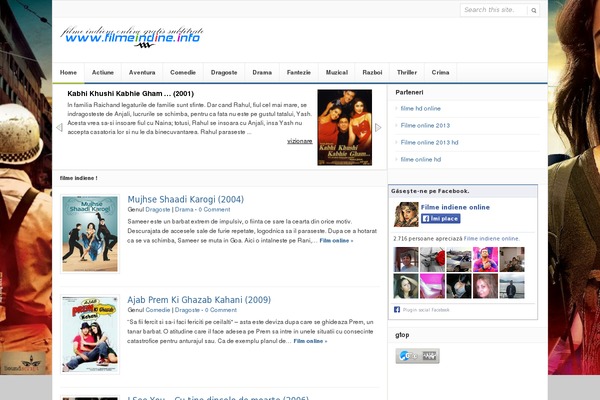Screen dimensions: 600x400
Task: Click the gtop counter badge
Action: pyautogui.click(x=417, y=356)
